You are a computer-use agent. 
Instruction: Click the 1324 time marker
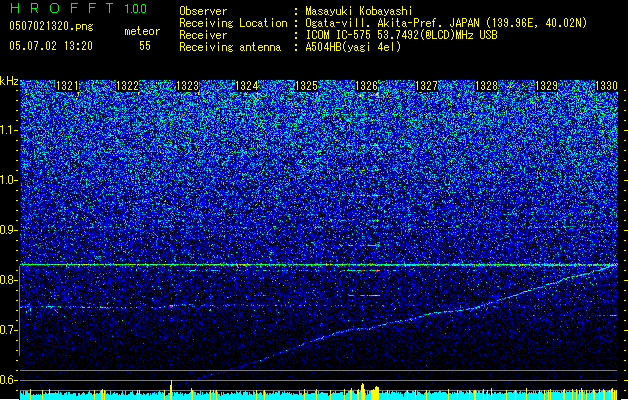tap(247, 86)
